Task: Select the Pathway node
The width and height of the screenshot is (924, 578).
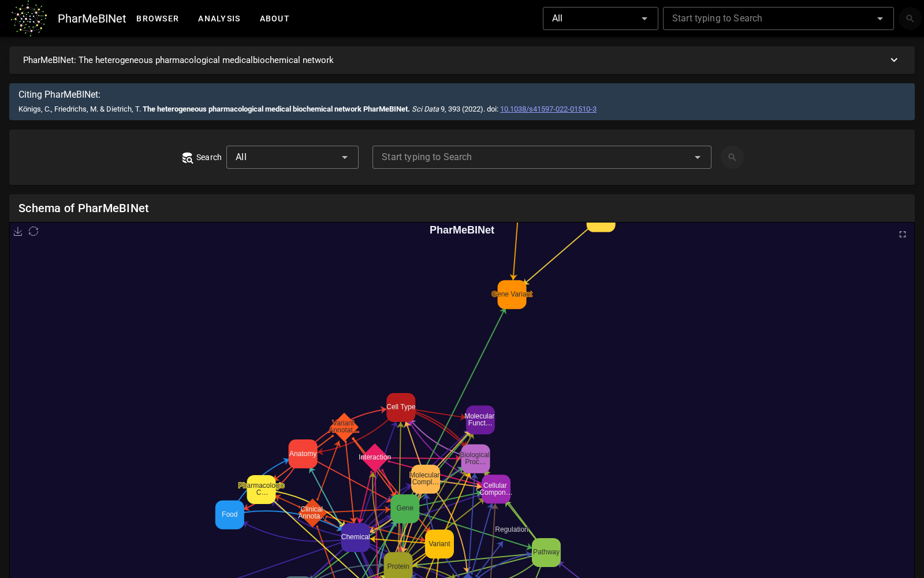Action: pyautogui.click(x=546, y=553)
